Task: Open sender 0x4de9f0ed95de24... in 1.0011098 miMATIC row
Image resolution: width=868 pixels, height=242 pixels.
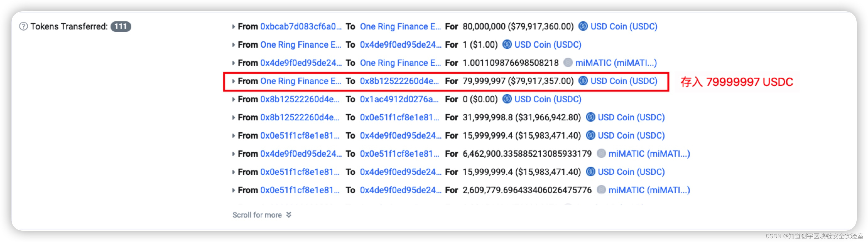Action: [301, 63]
